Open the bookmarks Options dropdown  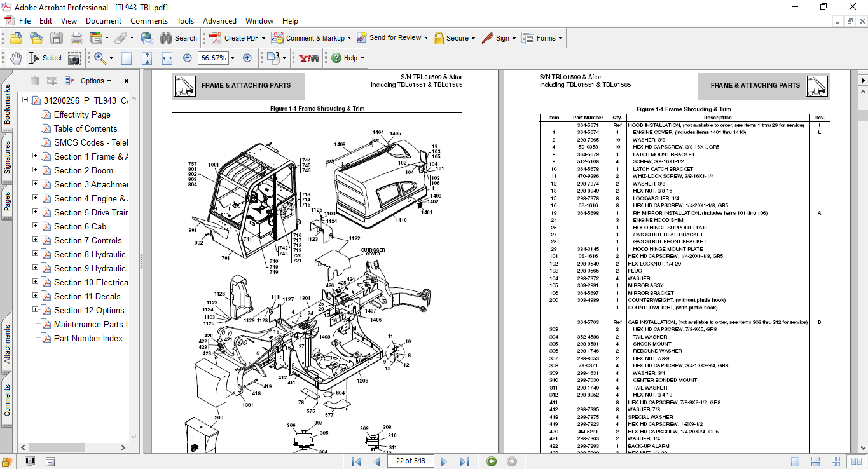[95, 81]
